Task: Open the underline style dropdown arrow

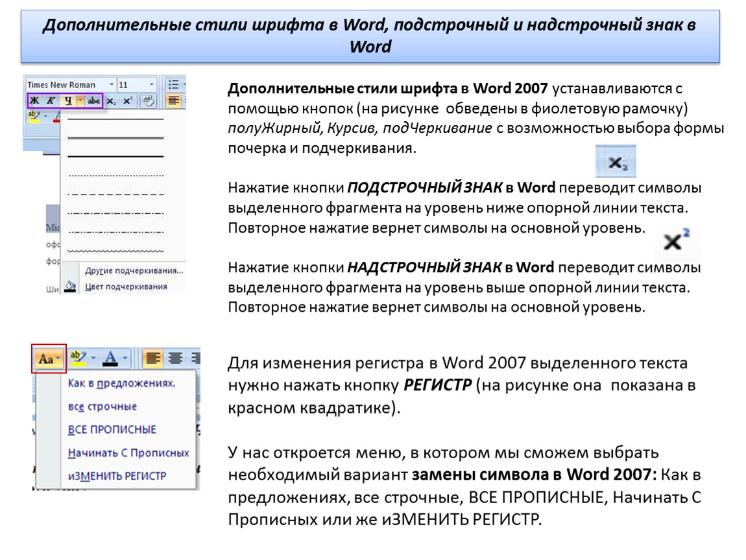Action: coord(80,100)
